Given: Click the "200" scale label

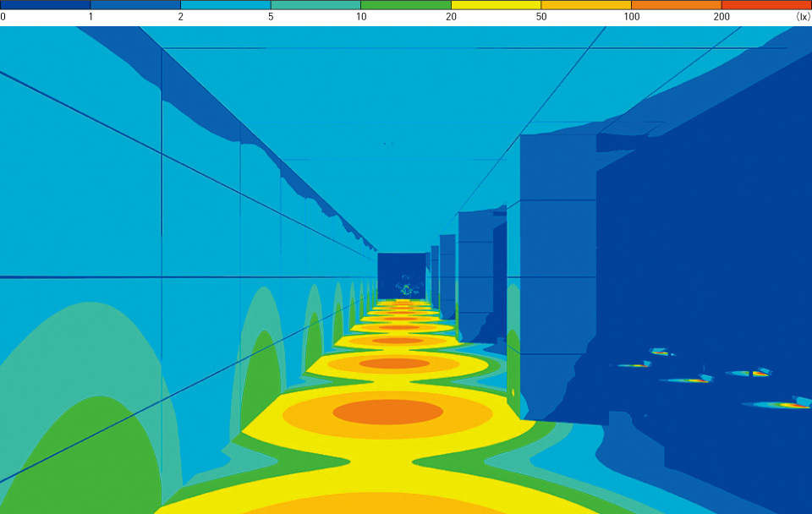Looking at the screenshot, I should click(721, 17).
